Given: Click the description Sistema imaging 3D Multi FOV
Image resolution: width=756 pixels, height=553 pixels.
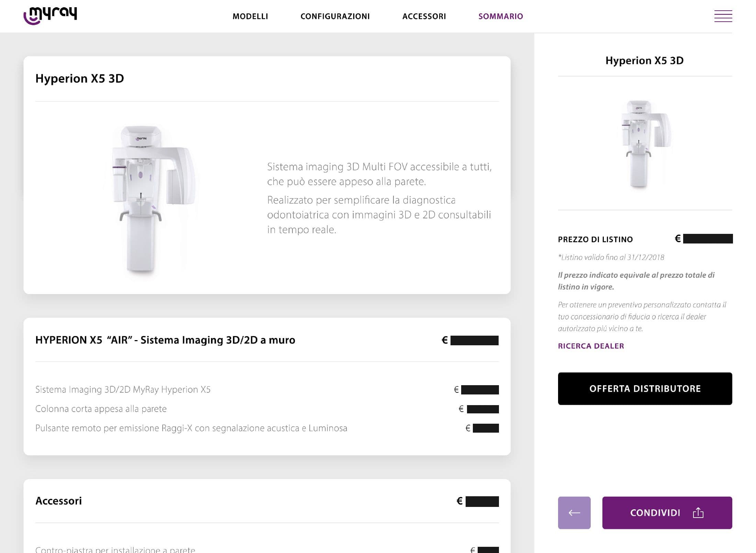Looking at the screenshot, I should (x=379, y=174).
